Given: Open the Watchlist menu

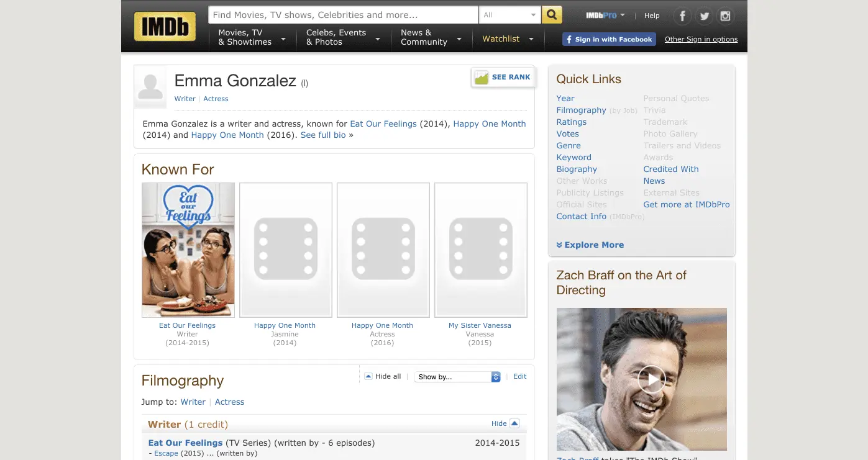Looking at the screenshot, I should 508,38.
